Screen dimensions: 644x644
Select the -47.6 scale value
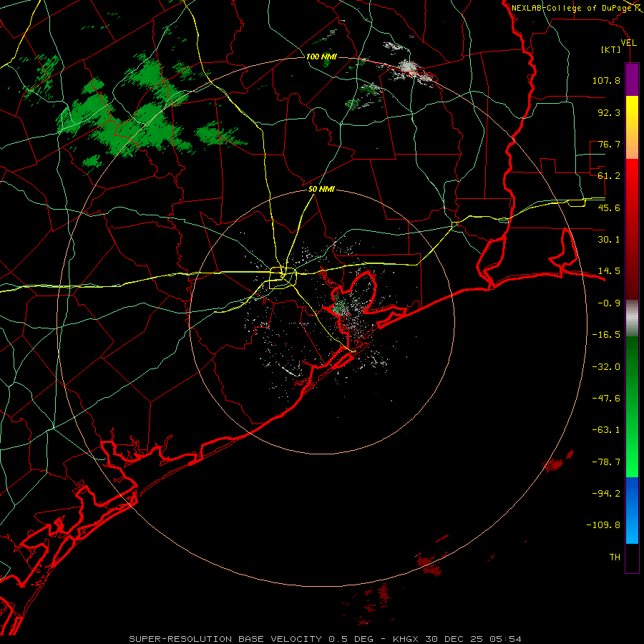[x=606, y=399]
